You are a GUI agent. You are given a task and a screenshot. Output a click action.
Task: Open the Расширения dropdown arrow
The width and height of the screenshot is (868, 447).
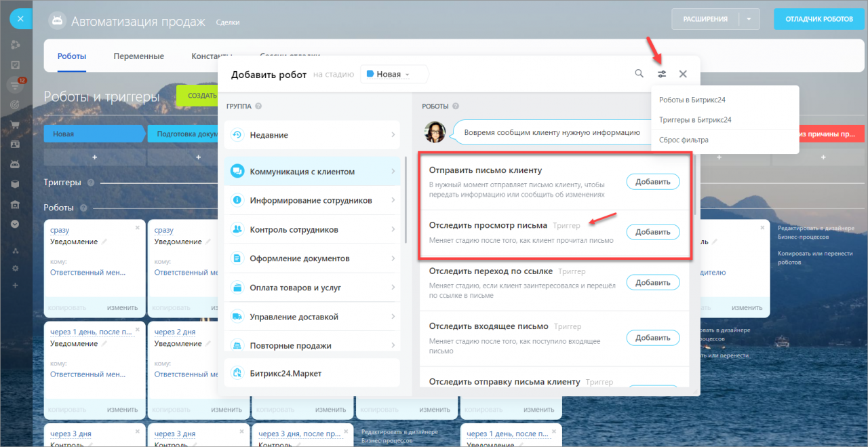[749, 19]
